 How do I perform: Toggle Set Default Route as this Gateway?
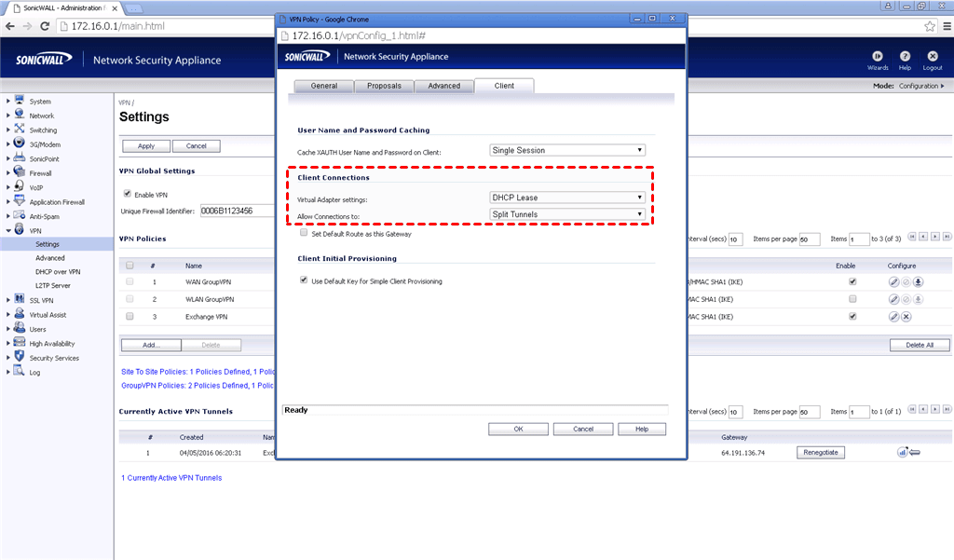[304, 234]
